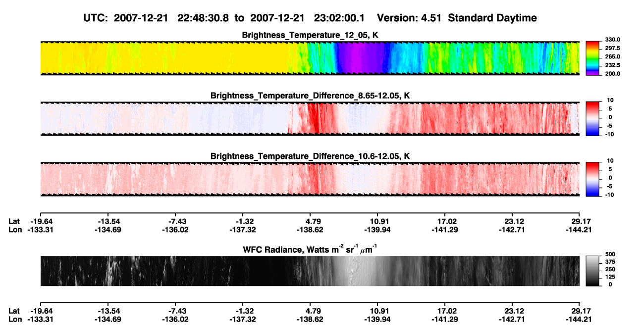Screen dimensions: 644x330
Task: Click latitude '-1.32' on the lower axis
Action: point(242,311)
